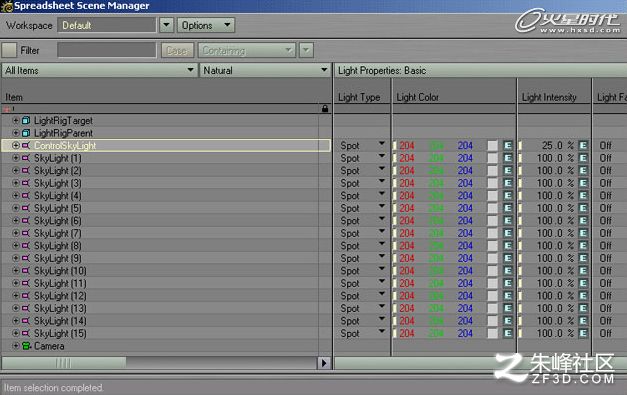The width and height of the screenshot is (627, 395).
Task: Click SkyLight (4)'s 100.0 % intensity value
Action: click(x=555, y=196)
